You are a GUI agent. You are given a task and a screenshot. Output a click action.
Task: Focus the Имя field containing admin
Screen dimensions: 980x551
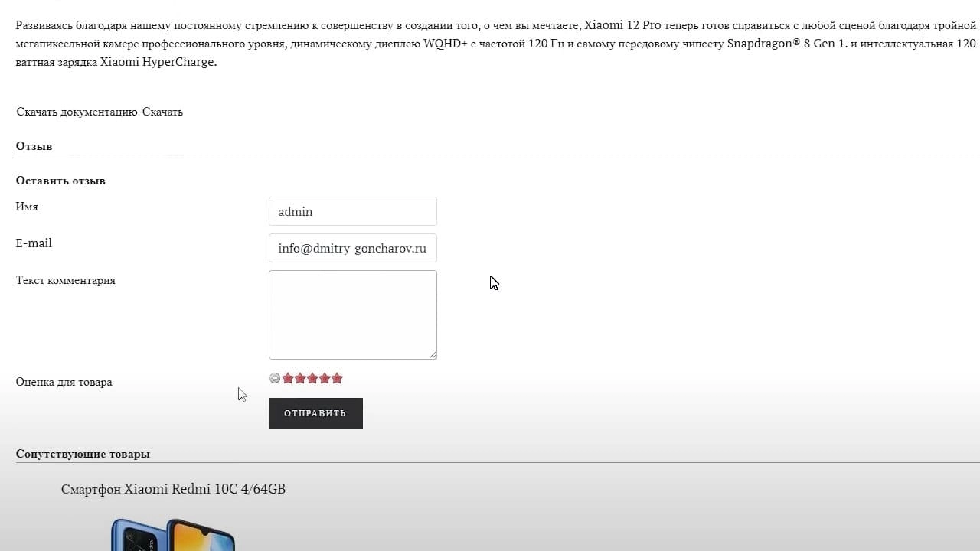(x=353, y=211)
